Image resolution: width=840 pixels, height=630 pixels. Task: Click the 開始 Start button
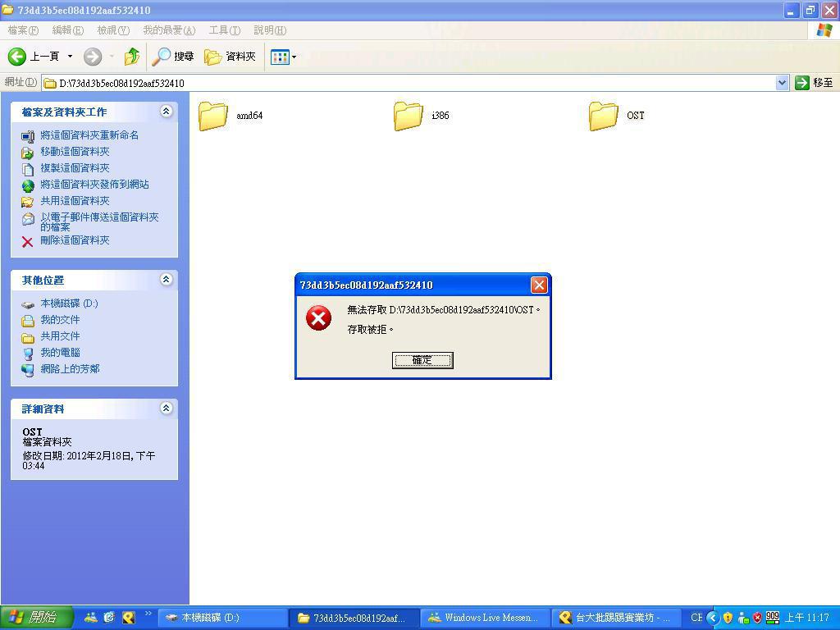35,618
